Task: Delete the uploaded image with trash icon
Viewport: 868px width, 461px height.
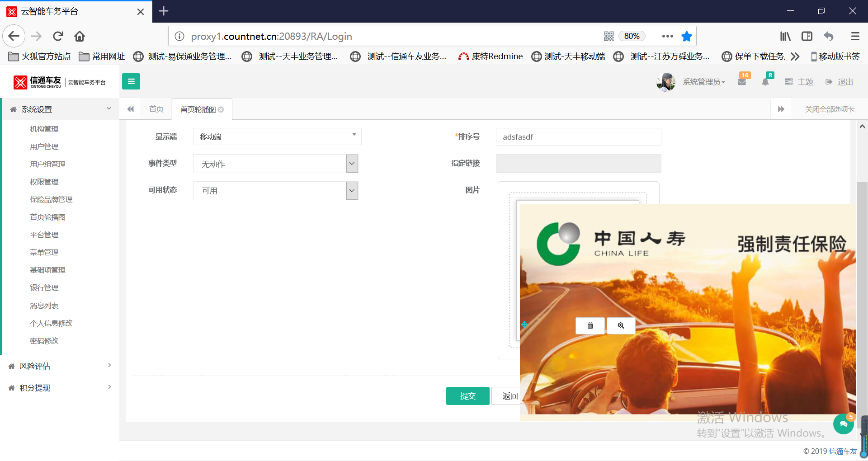Action: 590,325
